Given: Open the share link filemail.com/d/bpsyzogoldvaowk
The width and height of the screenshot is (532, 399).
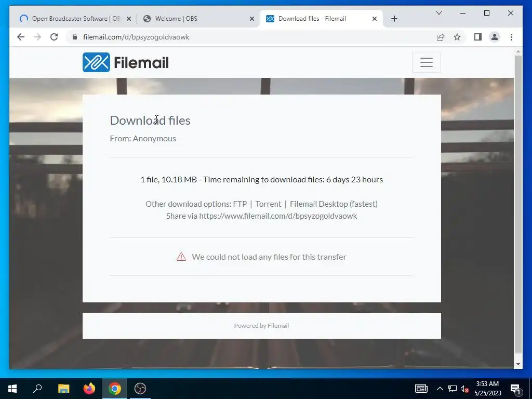Looking at the screenshot, I should click(278, 216).
